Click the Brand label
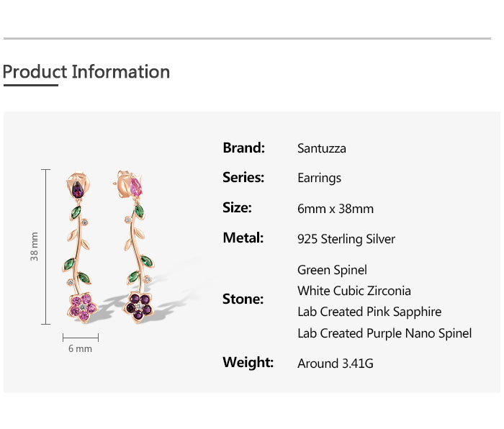Image resolution: width=504 pixels, height=429 pixels. pos(244,148)
